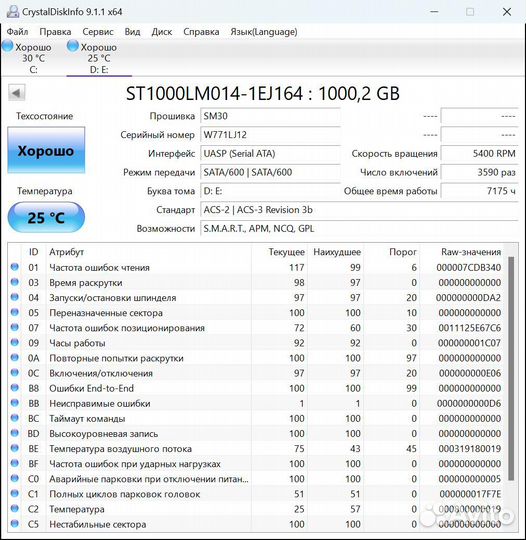Screen dimensions: 526x540
Task: Click status dot for attribute 03
Action: coord(14,282)
